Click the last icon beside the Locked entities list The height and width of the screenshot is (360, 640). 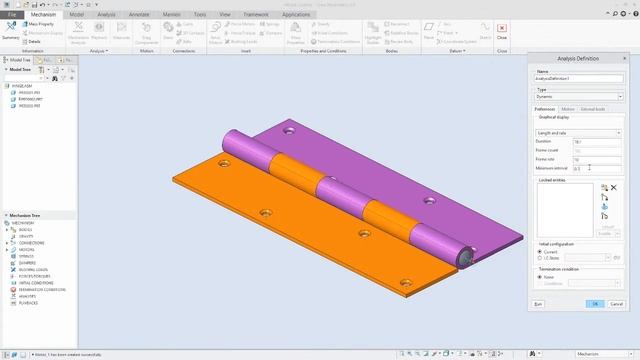coord(604,216)
